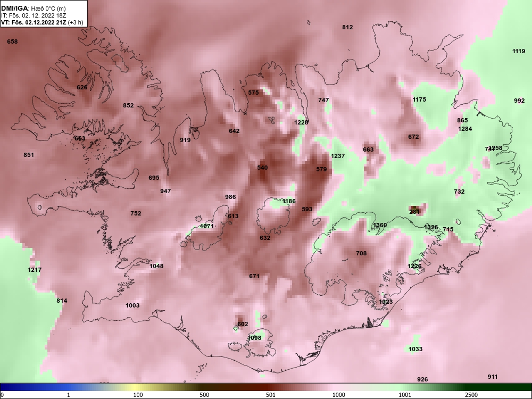
Task: Select the 852 height label
Action: (128, 105)
